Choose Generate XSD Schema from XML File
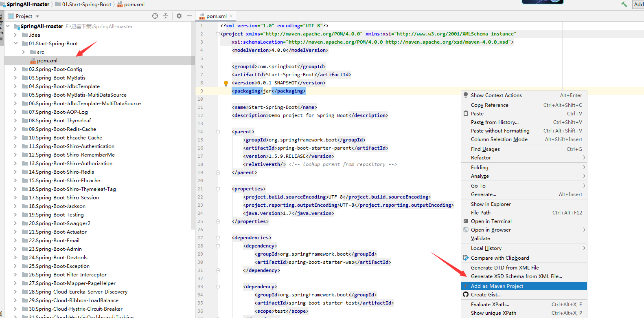Viewport: 644px width, 318px height. tap(524, 276)
